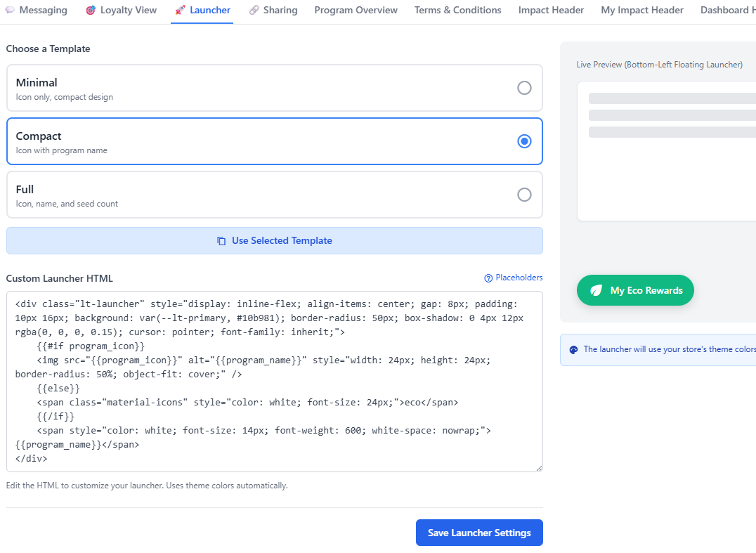Select the Compact template radio button
756x553 pixels.
click(x=524, y=141)
